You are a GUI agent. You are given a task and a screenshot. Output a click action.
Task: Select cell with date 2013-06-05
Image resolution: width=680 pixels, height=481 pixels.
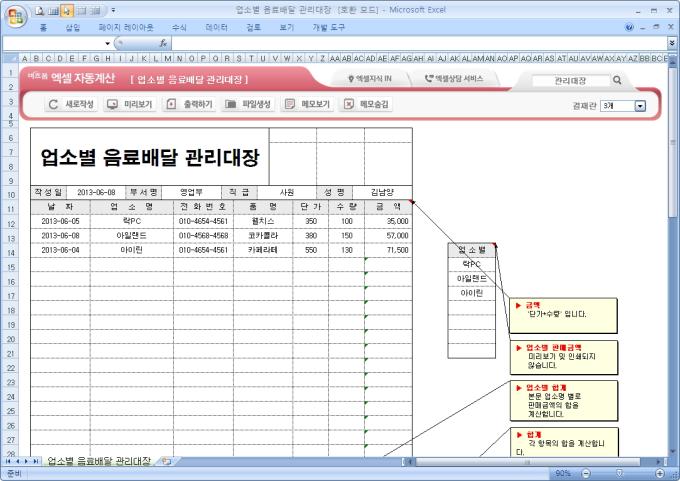[60, 221]
